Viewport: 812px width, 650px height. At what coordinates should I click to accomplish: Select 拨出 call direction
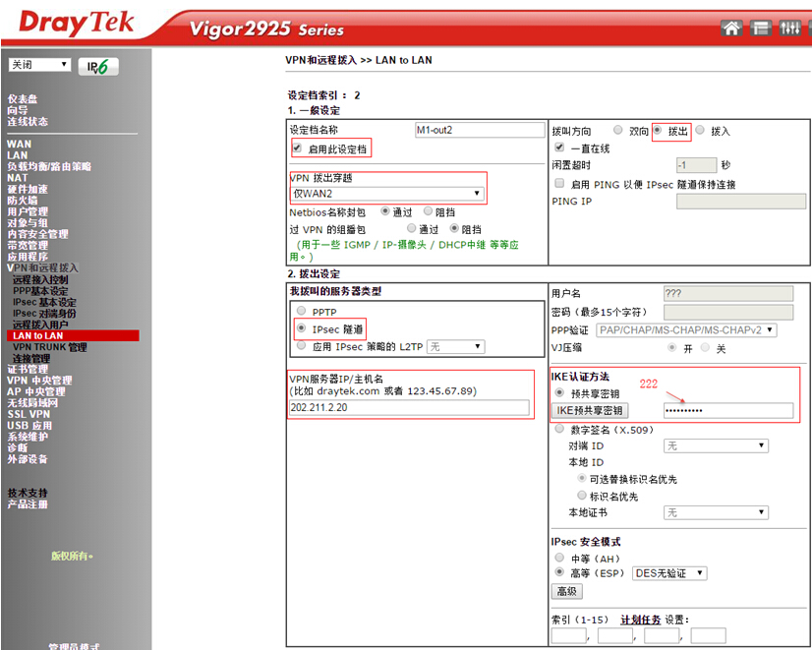point(657,130)
